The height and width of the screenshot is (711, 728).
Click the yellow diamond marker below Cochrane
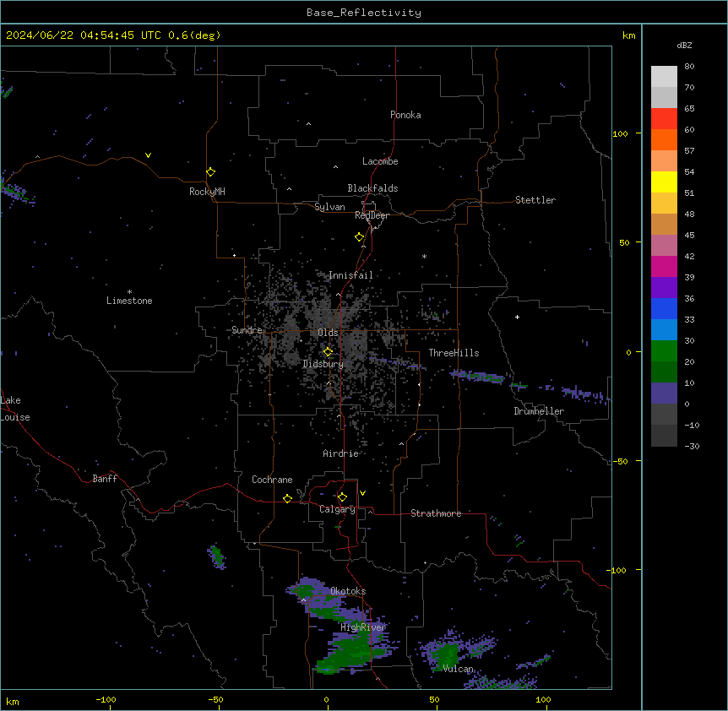tap(287, 498)
